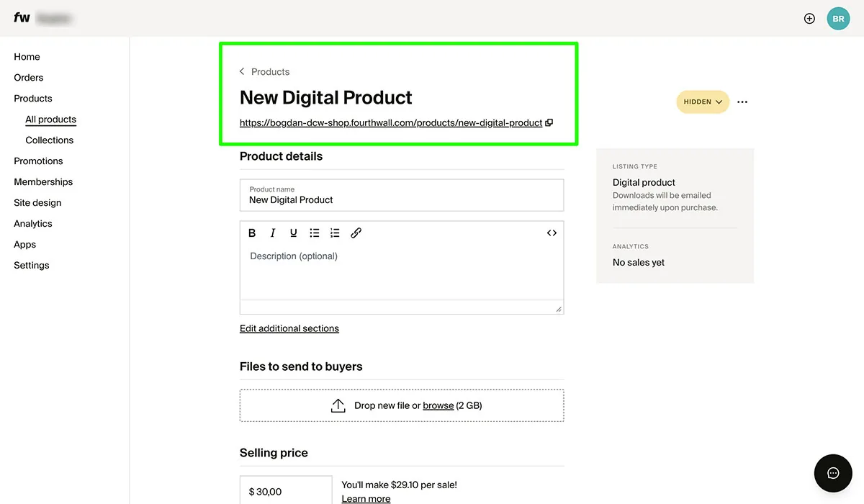
Task: Apply italic formatting
Action: coord(272,233)
